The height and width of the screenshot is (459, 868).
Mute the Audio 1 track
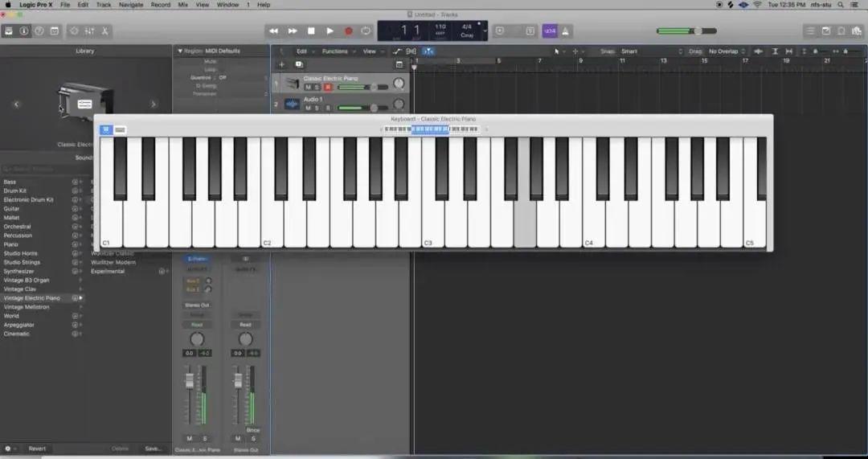tap(308, 108)
